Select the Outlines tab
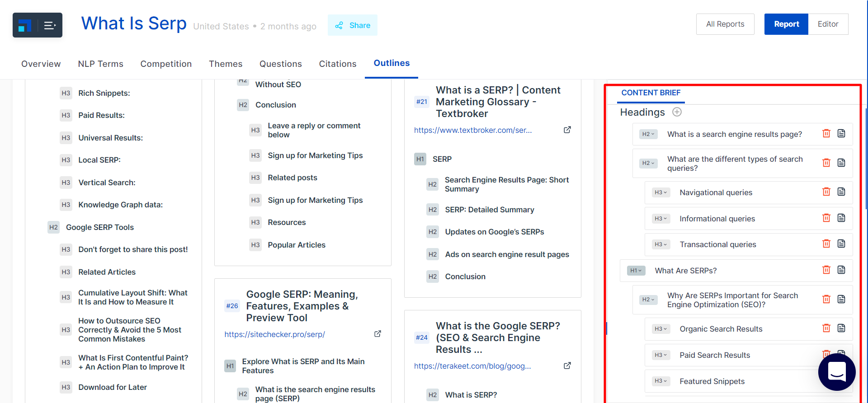Screen dimensions: 868x403 [392, 63]
